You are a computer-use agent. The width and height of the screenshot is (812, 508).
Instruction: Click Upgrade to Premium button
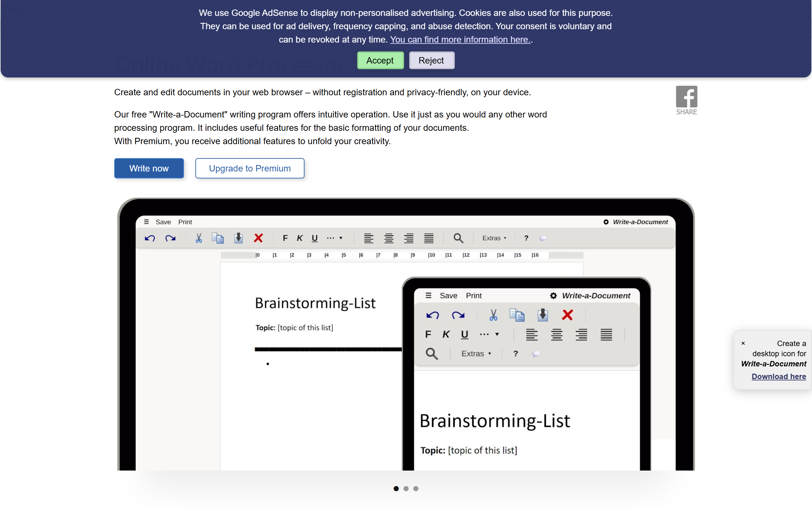click(x=250, y=168)
